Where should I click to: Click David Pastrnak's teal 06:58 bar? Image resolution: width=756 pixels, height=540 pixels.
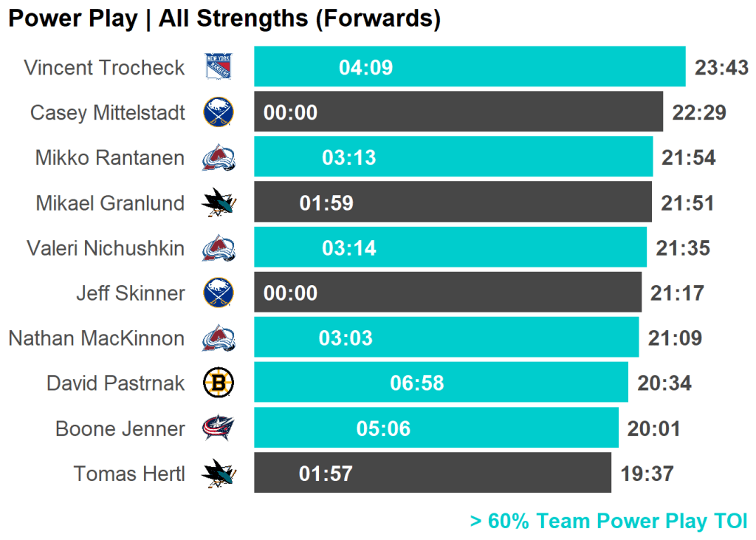(441, 383)
